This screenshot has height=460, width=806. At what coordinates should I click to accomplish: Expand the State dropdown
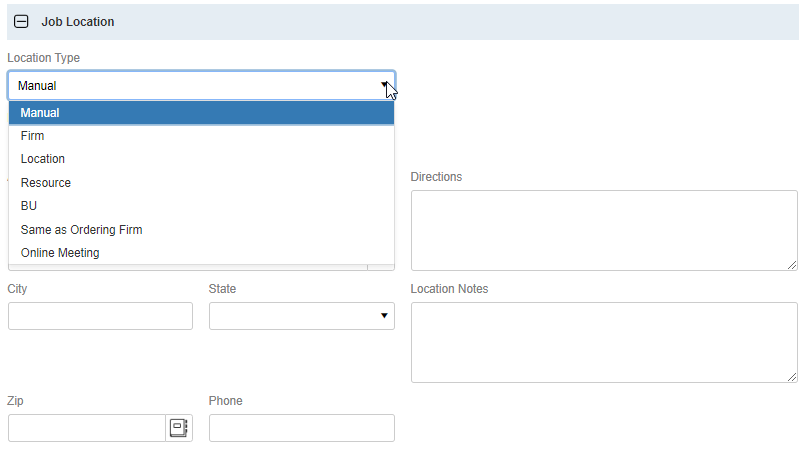[301, 316]
